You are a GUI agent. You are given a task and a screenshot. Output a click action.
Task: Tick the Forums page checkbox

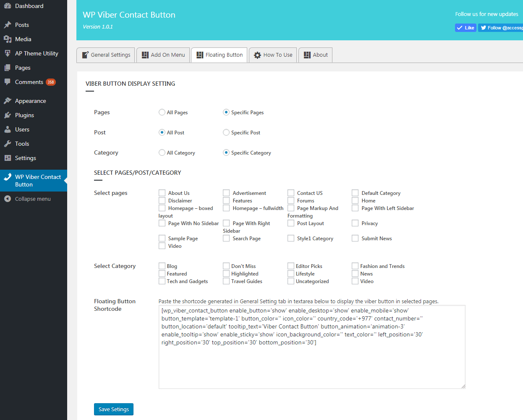(291, 200)
